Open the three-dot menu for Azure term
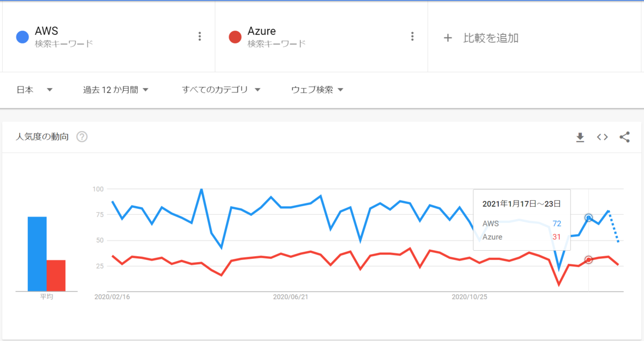Viewport: 644px width, 341px height. point(412,37)
